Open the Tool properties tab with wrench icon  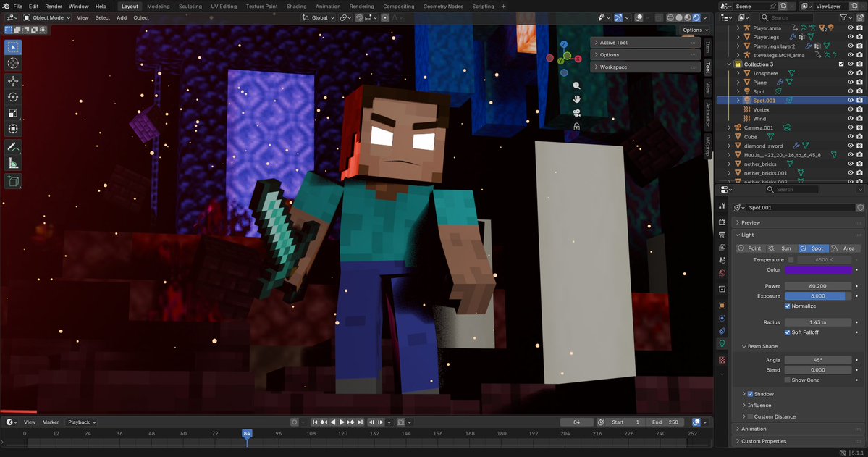(722, 206)
